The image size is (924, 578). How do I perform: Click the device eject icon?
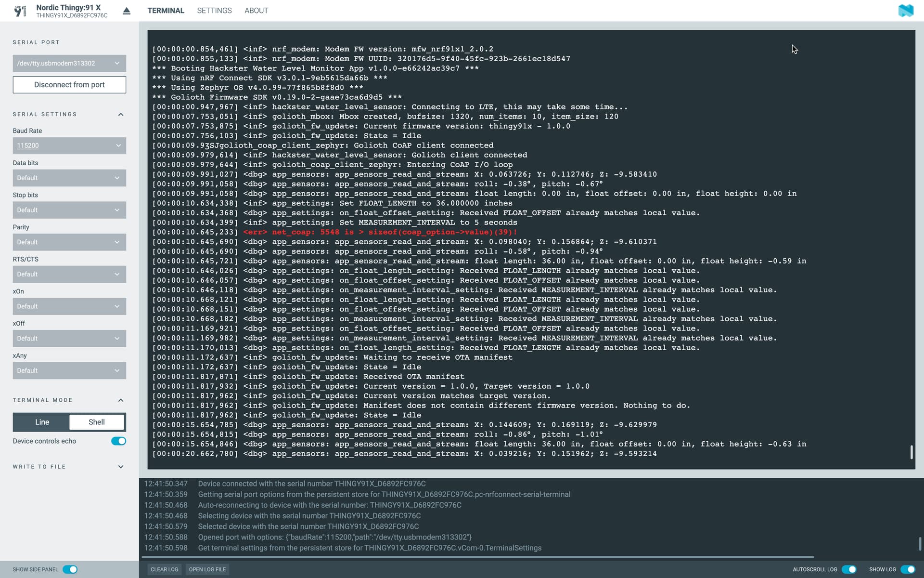point(127,11)
